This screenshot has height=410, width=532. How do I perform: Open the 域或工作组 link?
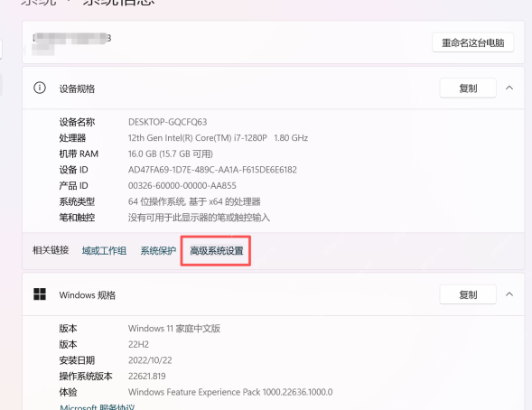pos(104,251)
